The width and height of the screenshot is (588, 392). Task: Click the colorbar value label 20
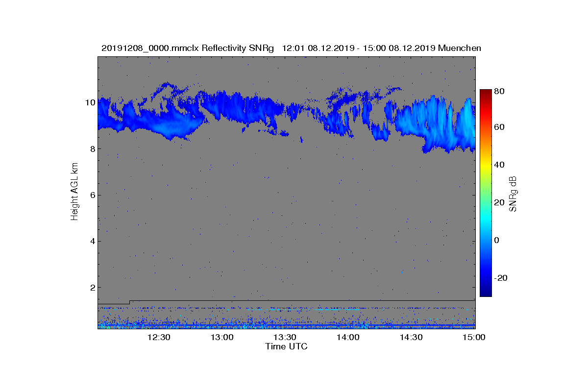click(x=500, y=202)
